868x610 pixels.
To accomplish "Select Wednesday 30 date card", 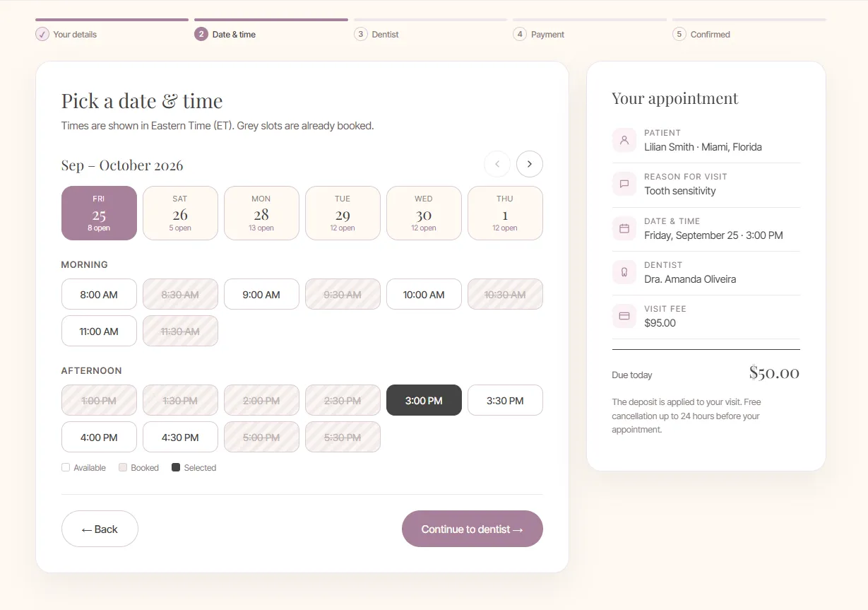I will (424, 213).
